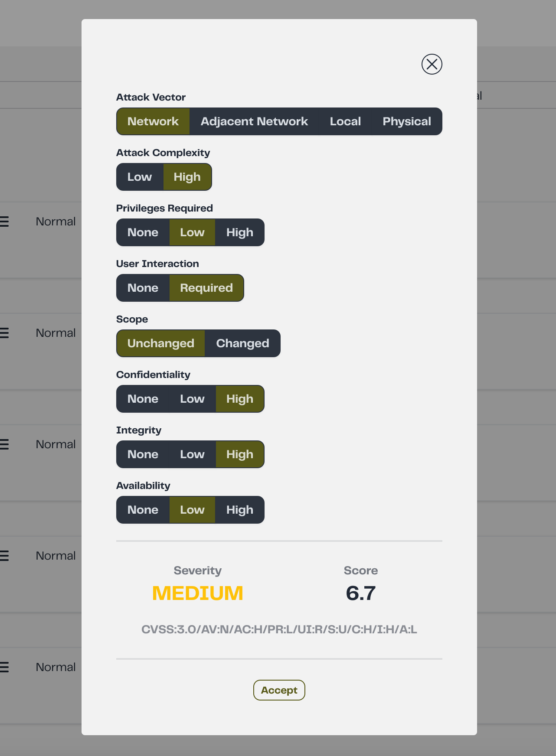The height and width of the screenshot is (756, 556).
Task: Set Privileges Required to None
Action: 143,232
